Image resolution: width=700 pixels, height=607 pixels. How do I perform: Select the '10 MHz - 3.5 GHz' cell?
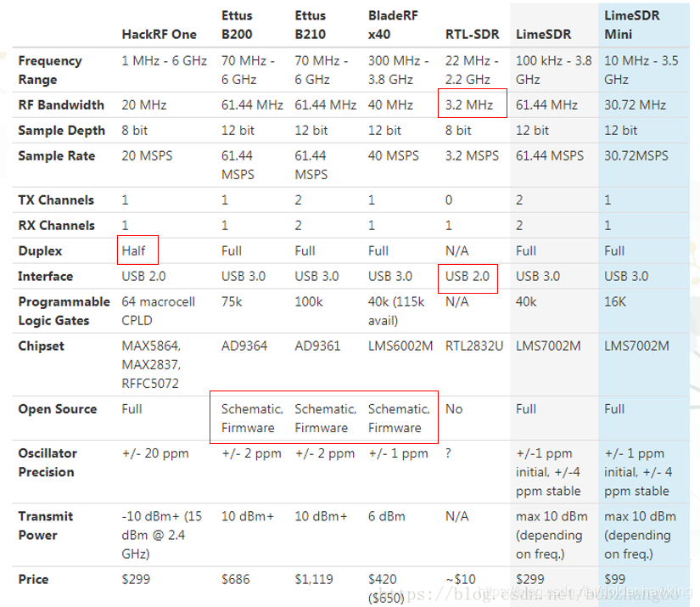(x=641, y=70)
